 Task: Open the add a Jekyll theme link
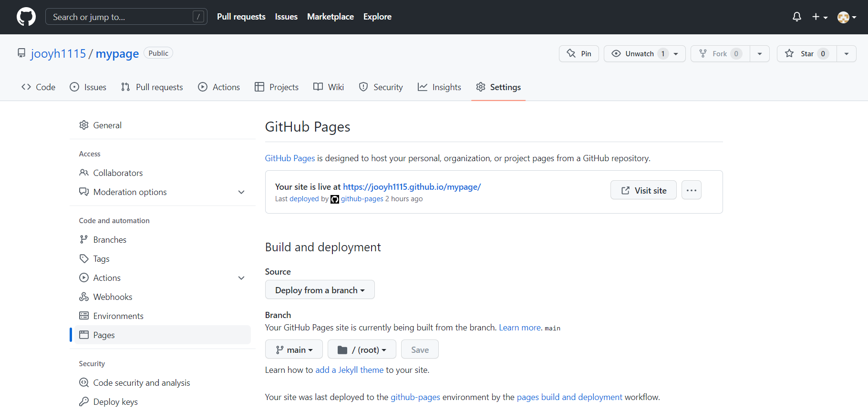[x=350, y=370]
